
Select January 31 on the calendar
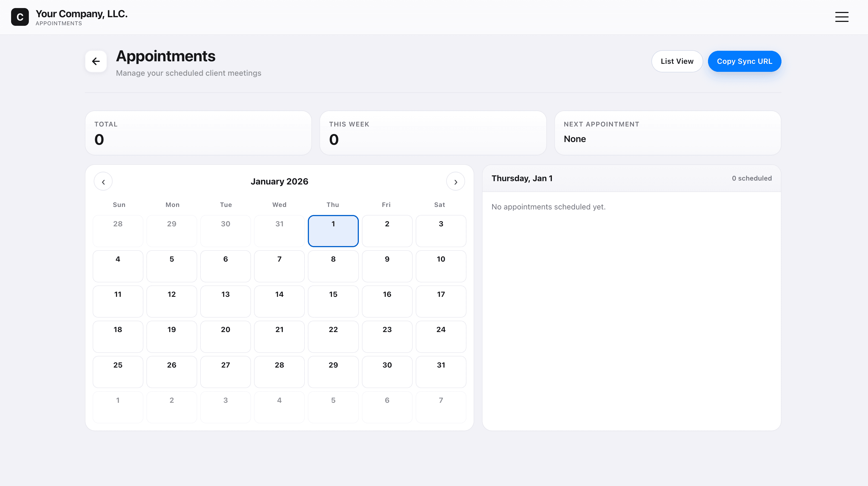[441, 372]
